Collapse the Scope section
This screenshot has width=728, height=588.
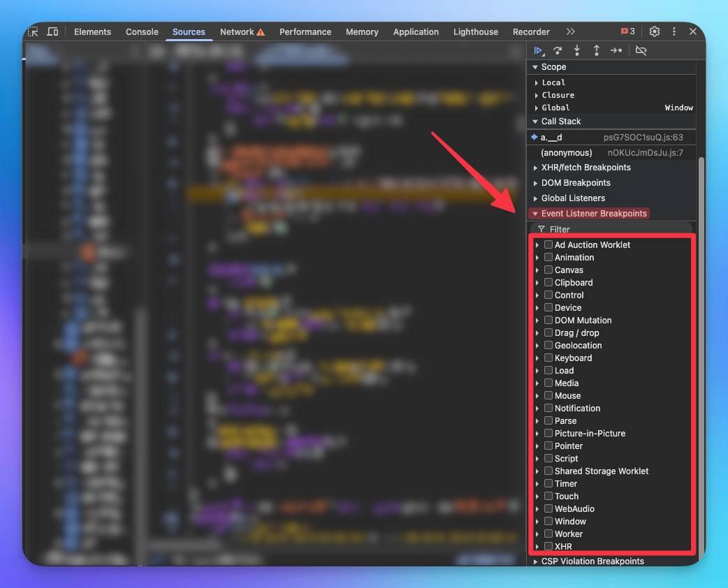pos(535,67)
